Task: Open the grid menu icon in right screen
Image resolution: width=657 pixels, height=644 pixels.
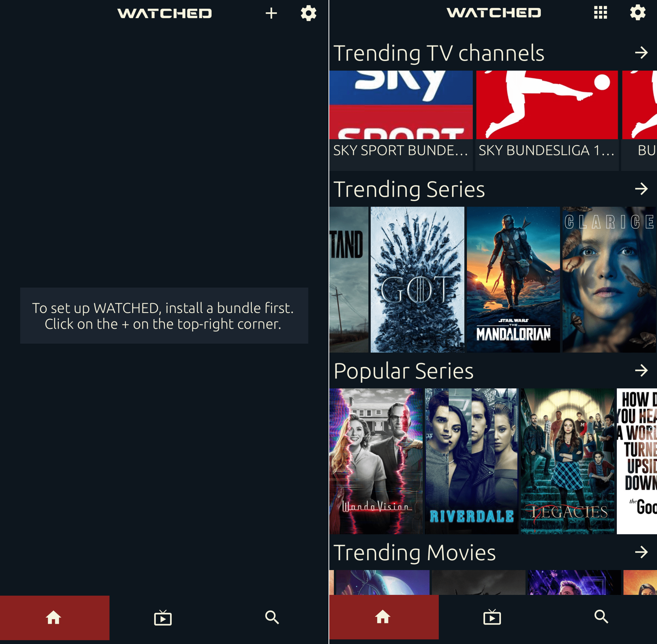Action: (x=600, y=13)
